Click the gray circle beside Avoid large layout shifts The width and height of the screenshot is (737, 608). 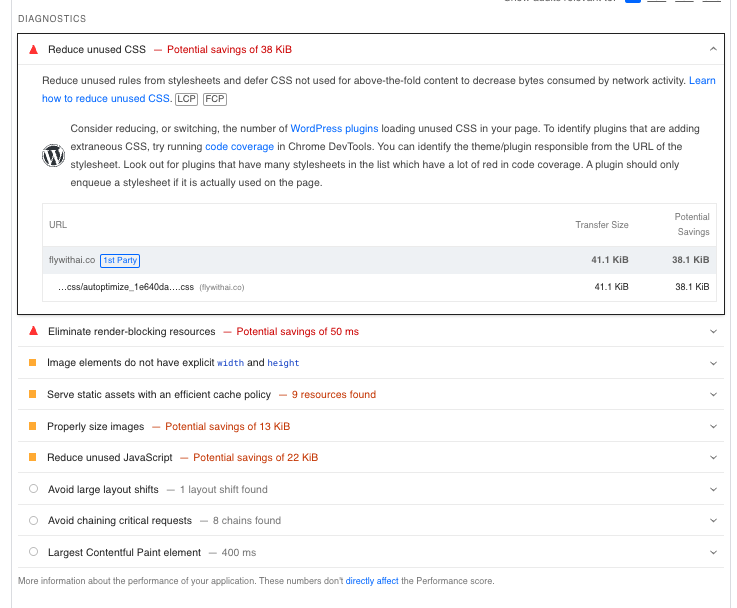33,489
